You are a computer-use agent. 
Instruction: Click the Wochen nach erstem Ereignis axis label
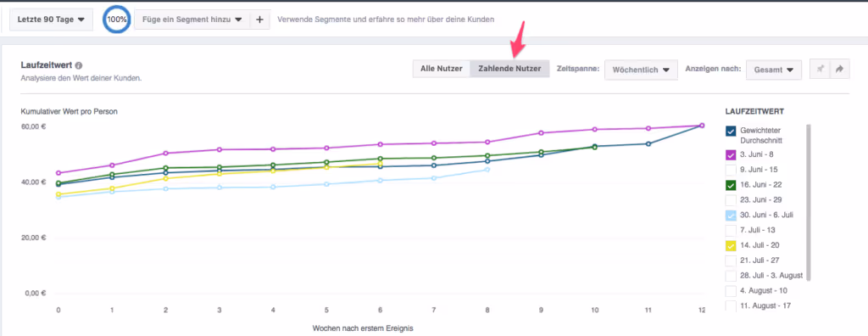(x=363, y=328)
